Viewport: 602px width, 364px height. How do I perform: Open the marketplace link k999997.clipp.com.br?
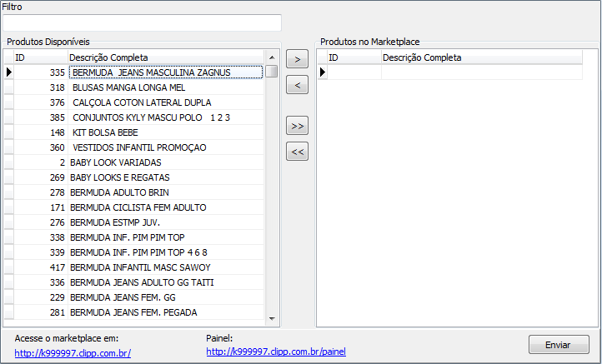73,352
